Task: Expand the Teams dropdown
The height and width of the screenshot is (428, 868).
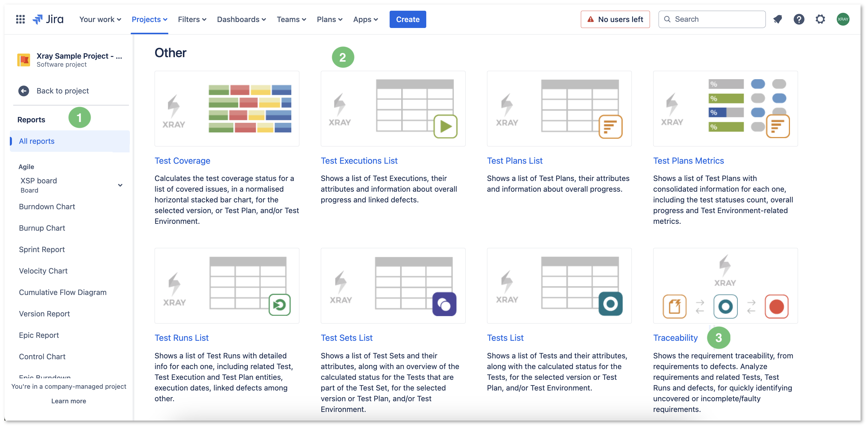Action: coord(291,20)
